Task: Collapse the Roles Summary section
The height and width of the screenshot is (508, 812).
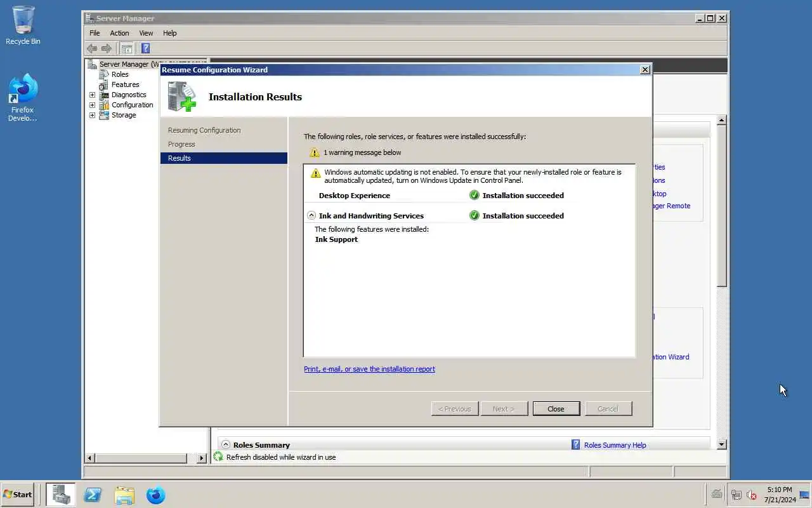Action: tap(226, 444)
